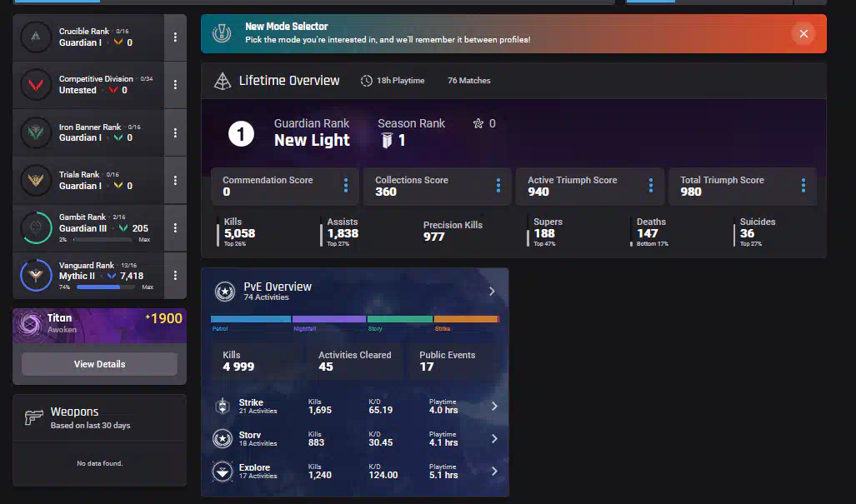This screenshot has width=856, height=504.
Task: Click the Crucible Rank emblem icon
Action: coord(36,37)
